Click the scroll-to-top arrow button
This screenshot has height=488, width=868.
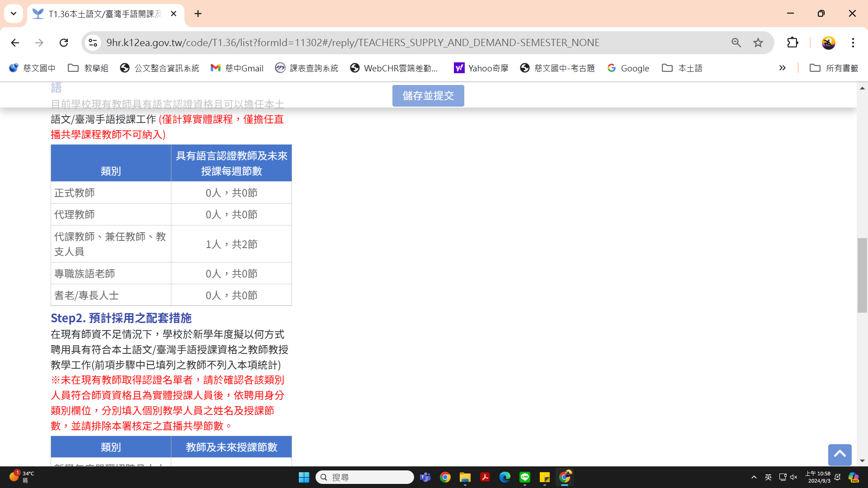(x=840, y=455)
